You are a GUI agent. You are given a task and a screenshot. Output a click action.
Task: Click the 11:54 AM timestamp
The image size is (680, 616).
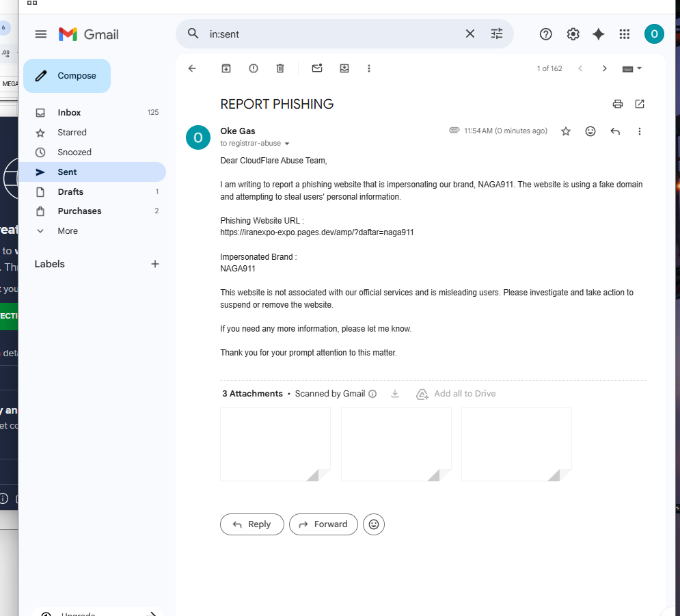click(x=506, y=131)
